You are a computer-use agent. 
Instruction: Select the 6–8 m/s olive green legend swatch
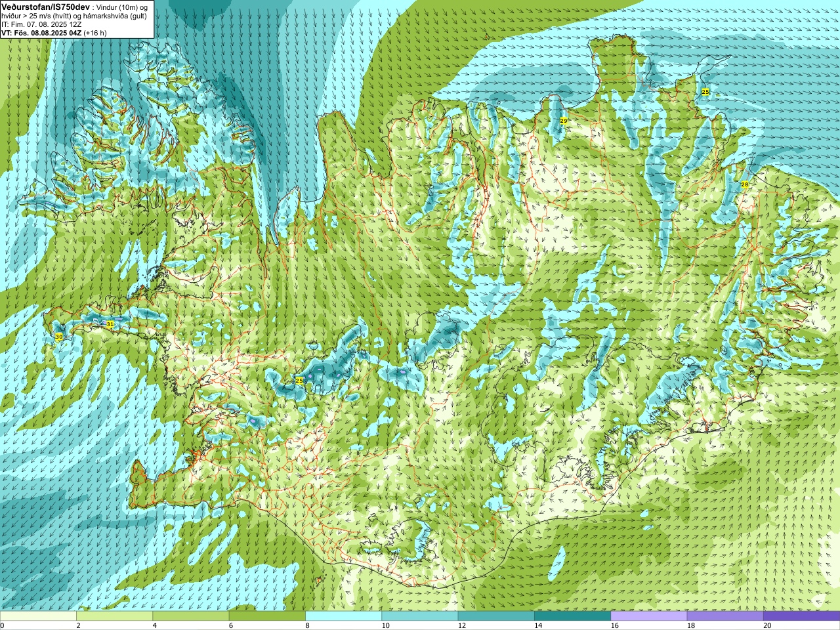coord(267,616)
